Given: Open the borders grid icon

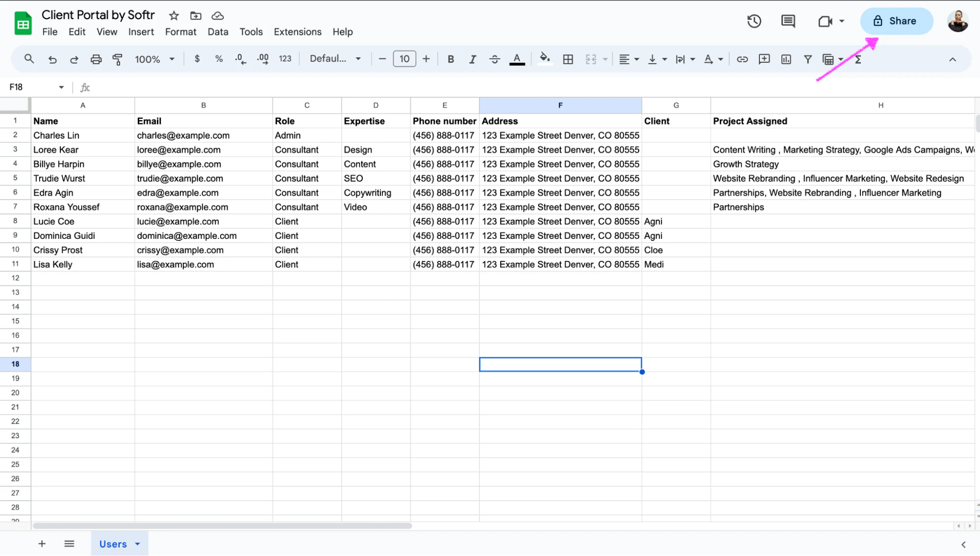Looking at the screenshot, I should point(568,59).
